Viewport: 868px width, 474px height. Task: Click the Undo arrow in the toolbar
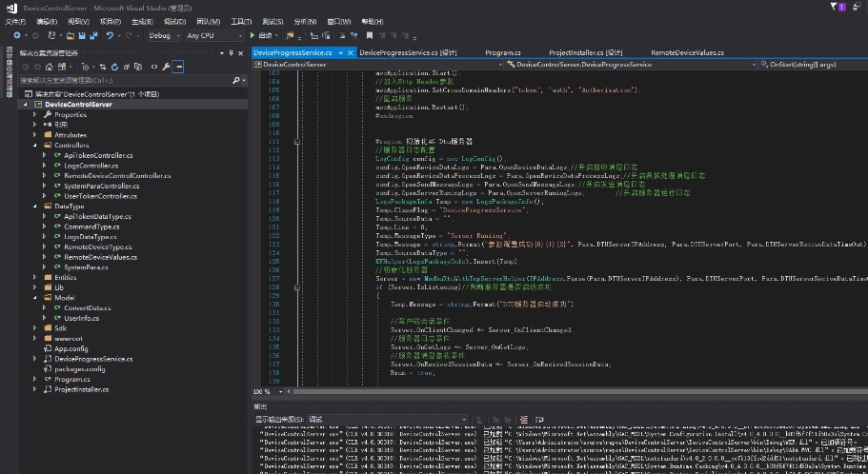coord(111,35)
